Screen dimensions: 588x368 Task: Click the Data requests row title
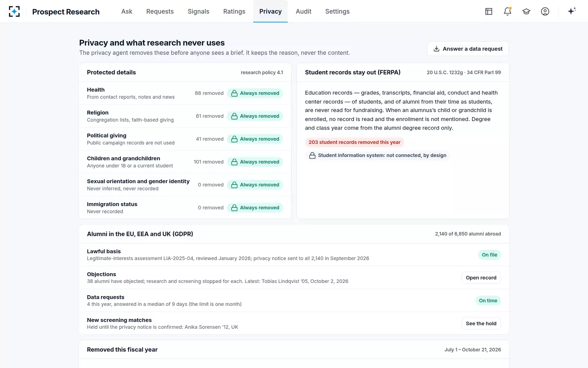coord(106,297)
